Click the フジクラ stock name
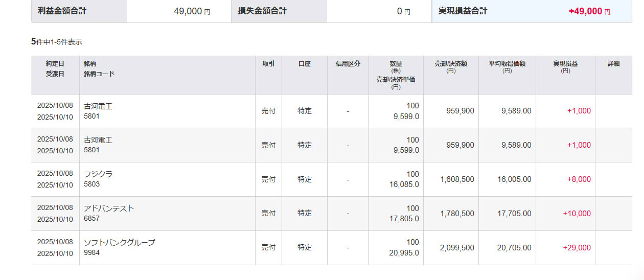 98,174
